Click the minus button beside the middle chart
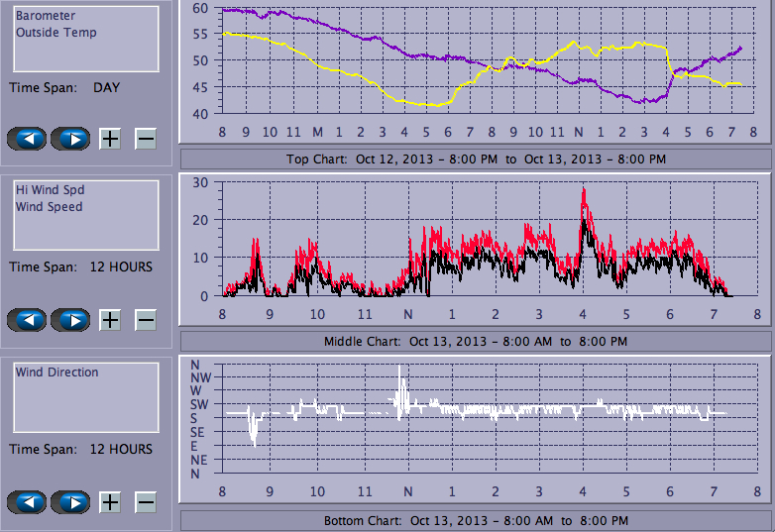 [146, 320]
